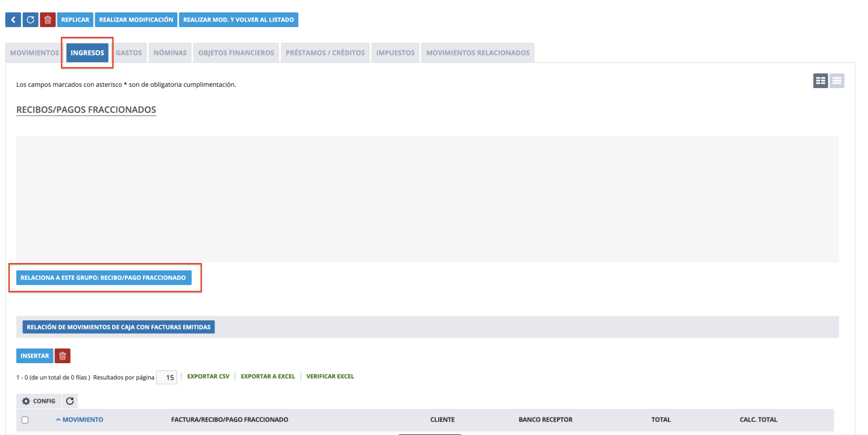Open the Préstamos / Créditos tab
868x435 pixels.
[x=325, y=53]
